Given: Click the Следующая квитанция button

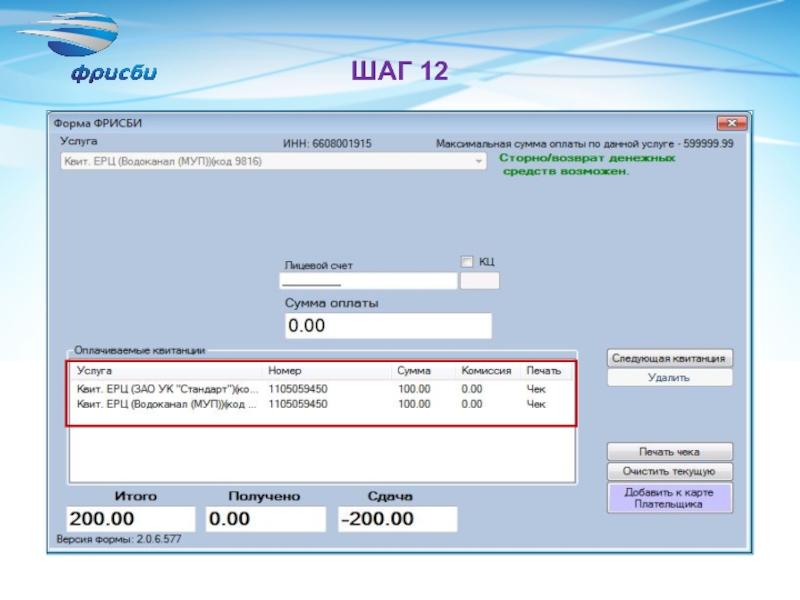Looking at the screenshot, I should [x=669, y=358].
